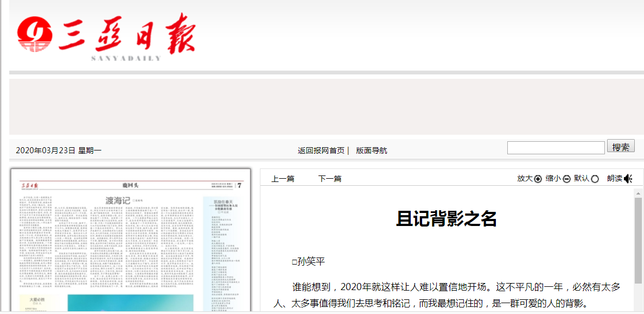
Task: Click the search text box
Action: pyautogui.click(x=556, y=148)
